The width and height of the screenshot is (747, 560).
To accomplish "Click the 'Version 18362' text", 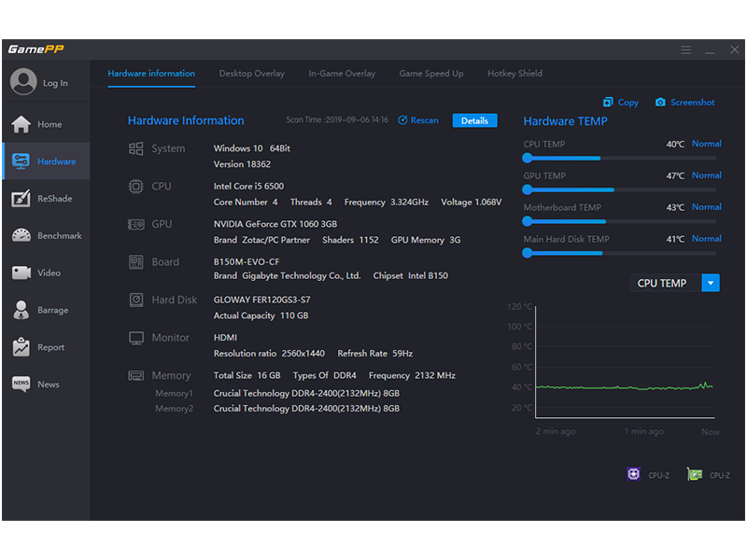I will coord(242,164).
